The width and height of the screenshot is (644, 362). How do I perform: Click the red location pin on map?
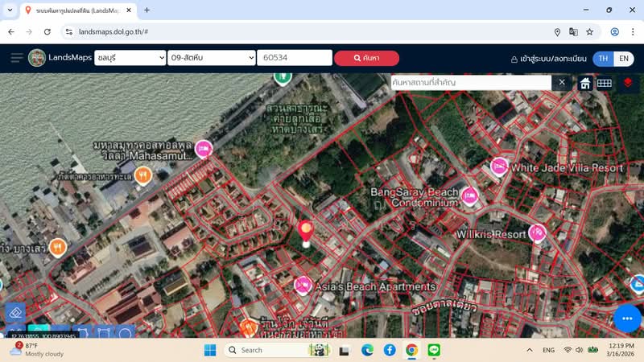306,231
